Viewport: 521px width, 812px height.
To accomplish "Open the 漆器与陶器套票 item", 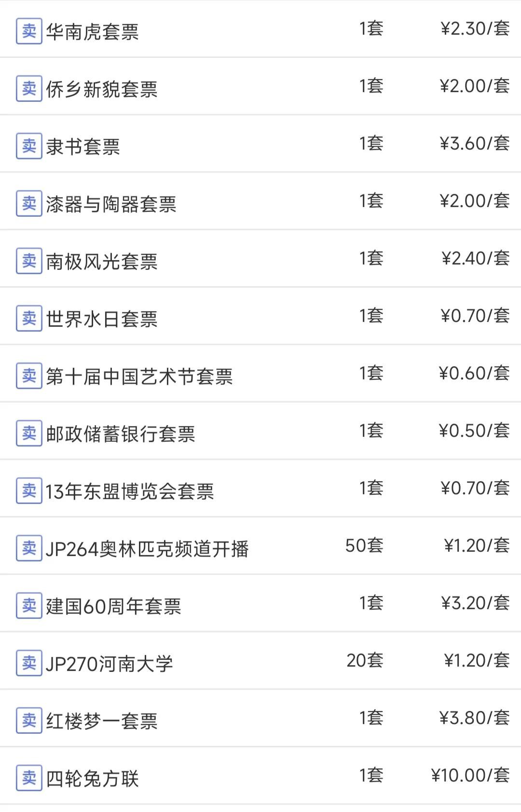I will click(x=111, y=204).
